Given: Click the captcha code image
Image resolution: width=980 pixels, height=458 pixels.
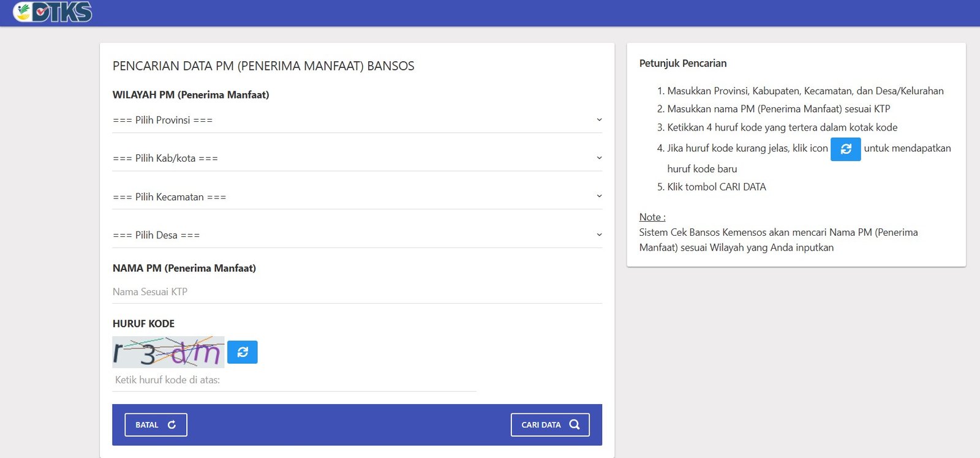Looking at the screenshot, I should [168, 352].
